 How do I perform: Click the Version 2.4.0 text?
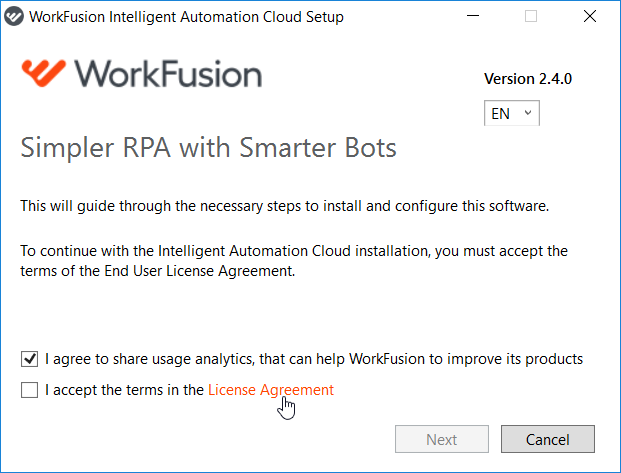click(x=528, y=79)
